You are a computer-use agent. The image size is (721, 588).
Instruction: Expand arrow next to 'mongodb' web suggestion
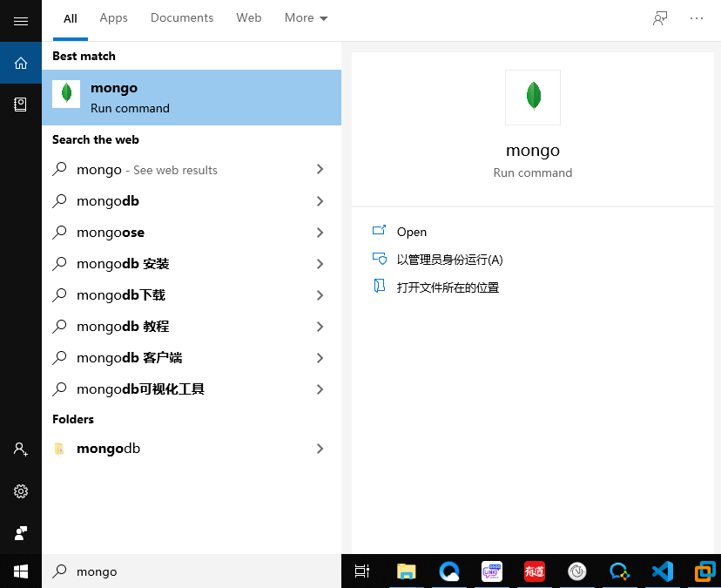coord(320,201)
